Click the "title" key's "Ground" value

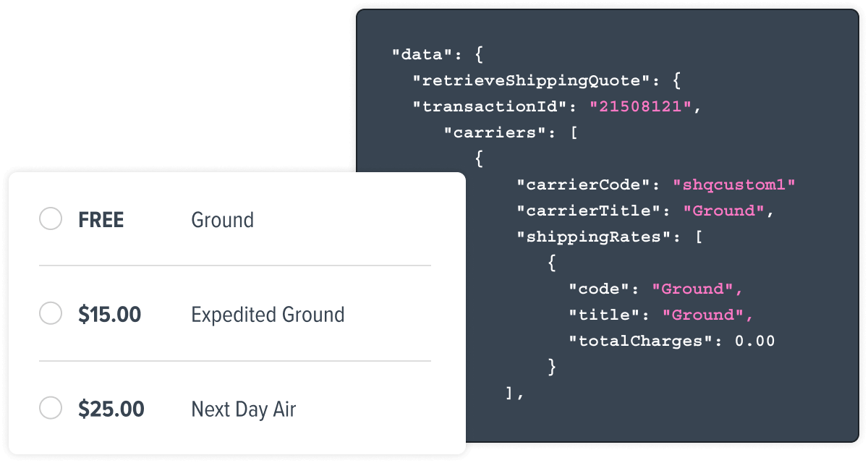[703, 315]
